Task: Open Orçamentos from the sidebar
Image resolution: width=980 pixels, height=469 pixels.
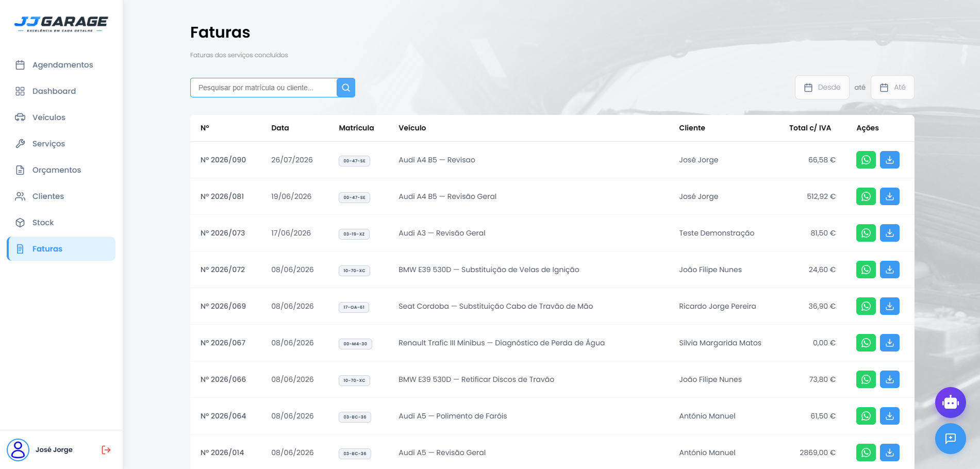Action: point(61,170)
